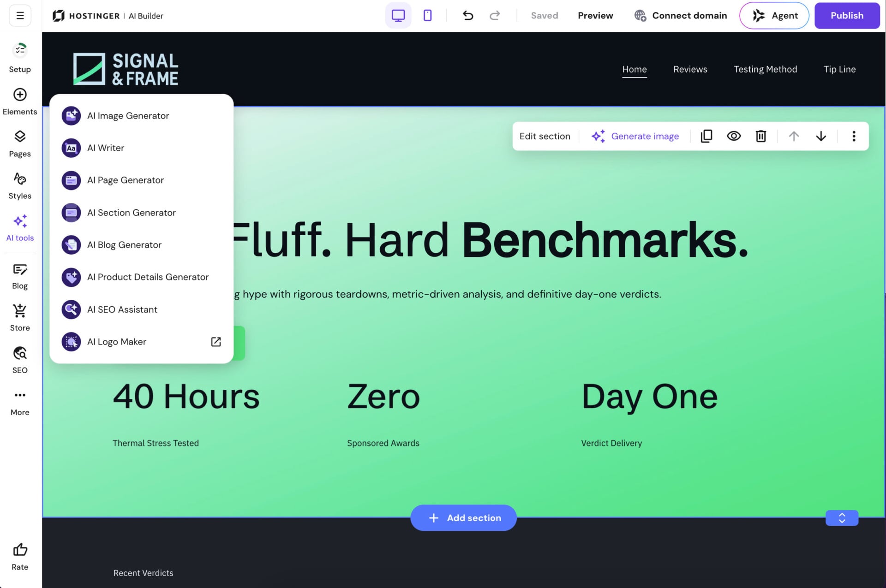Image resolution: width=886 pixels, height=588 pixels.
Task: Rate the builder with thumbs up
Action: [20, 557]
